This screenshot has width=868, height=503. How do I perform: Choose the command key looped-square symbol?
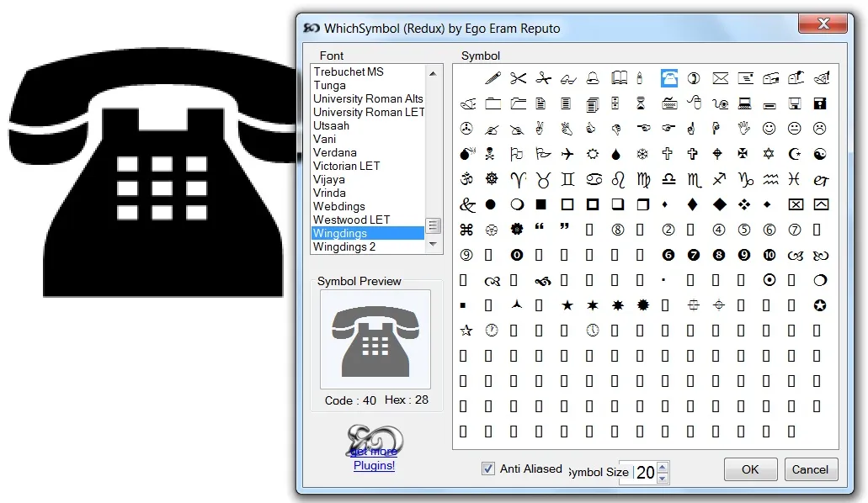466,230
